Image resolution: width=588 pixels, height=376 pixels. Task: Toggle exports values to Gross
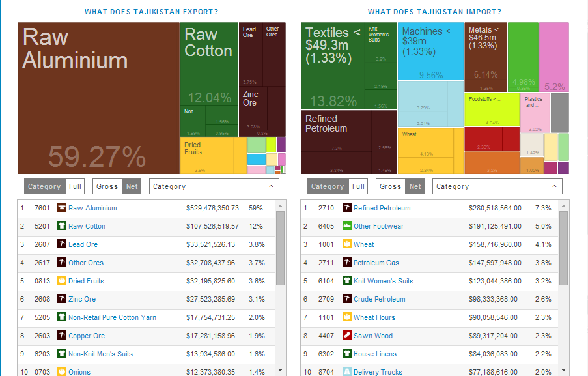(x=107, y=187)
